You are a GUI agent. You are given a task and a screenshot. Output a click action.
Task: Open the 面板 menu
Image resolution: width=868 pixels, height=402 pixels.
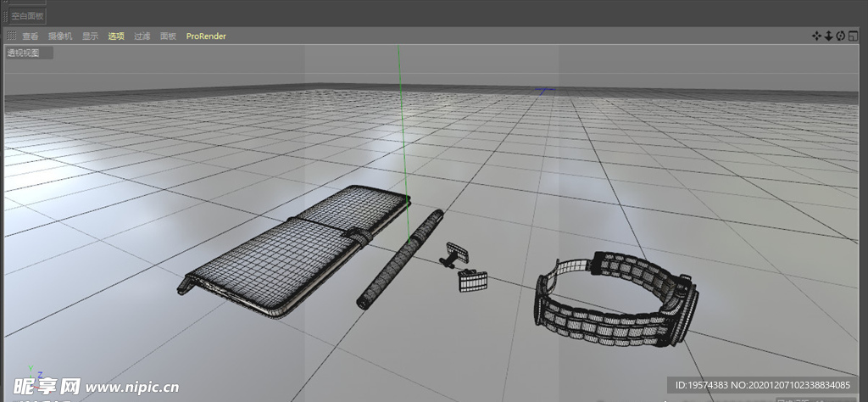click(169, 36)
